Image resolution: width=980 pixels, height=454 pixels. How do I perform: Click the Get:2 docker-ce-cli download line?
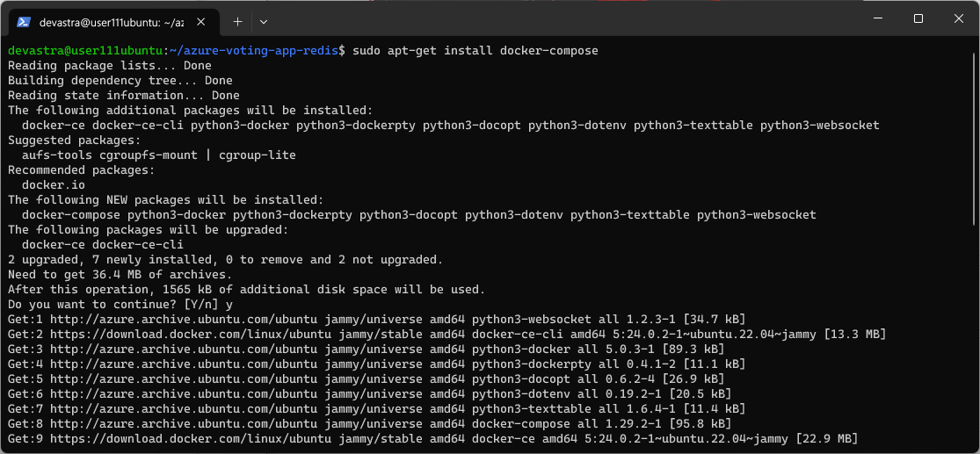pyautogui.click(x=446, y=334)
